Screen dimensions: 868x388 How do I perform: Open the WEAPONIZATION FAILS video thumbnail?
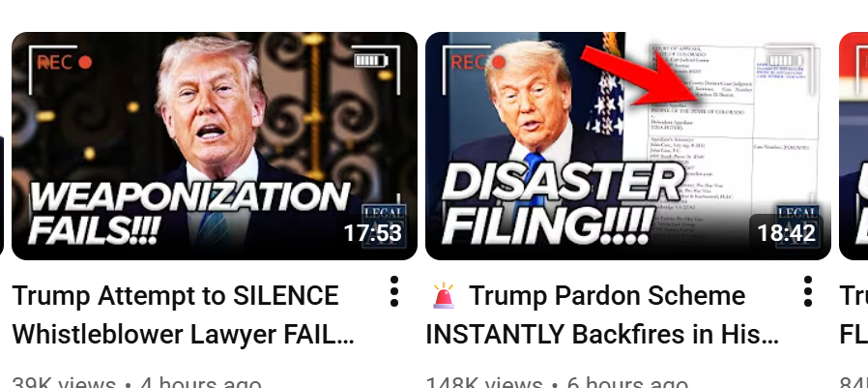point(215,146)
